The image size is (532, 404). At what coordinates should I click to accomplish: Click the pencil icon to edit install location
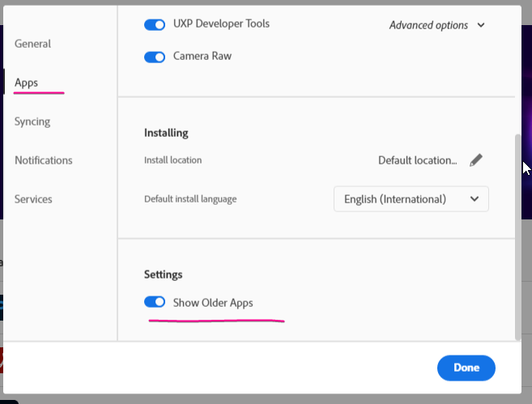coord(476,159)
